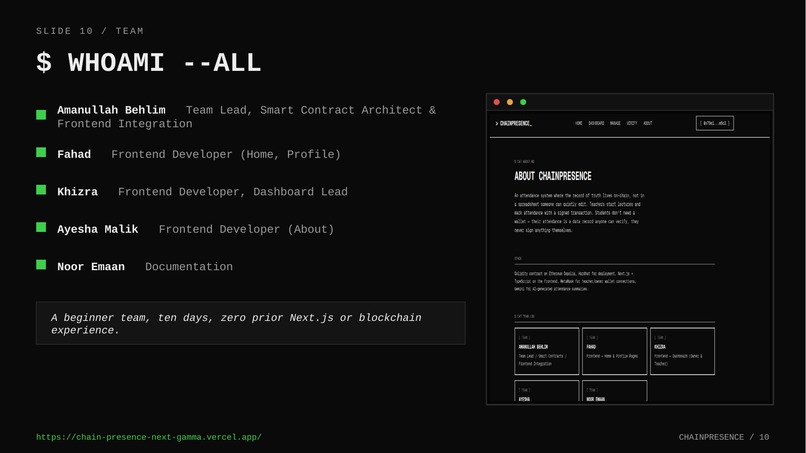
Task: Click the "Documentation" role text
Action: pos(189,267)
